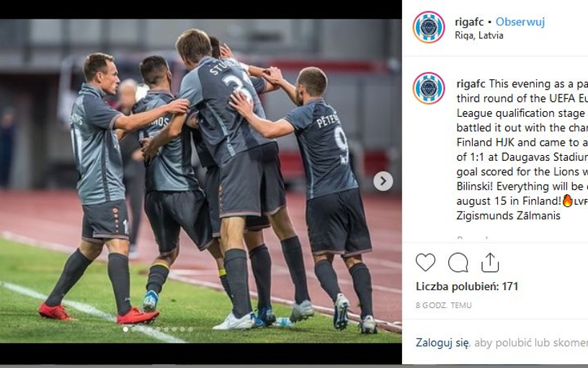The height and width of the screenshot is (368, 588).
Task: Select the second carousel dot indicator
Action: (x=133, y=329)
